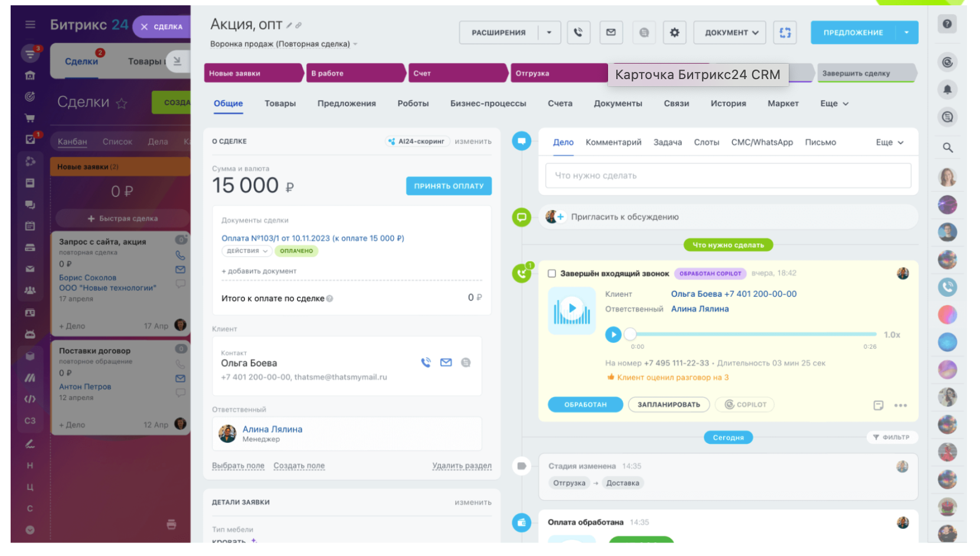Image resolution: width=980 pixels, height=556 pixels.
Task: Click the Принять оплату button
Action: point(449,186)
